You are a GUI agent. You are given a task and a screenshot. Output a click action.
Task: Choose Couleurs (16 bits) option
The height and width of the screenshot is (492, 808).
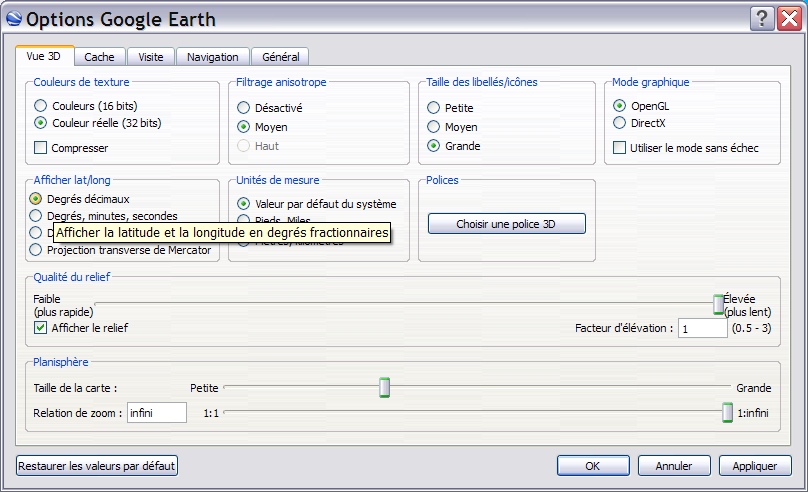86,106
